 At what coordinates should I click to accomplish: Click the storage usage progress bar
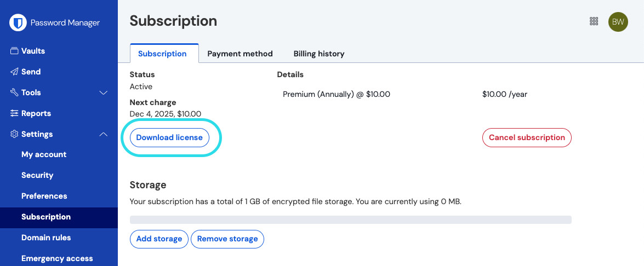pos(350,219)
